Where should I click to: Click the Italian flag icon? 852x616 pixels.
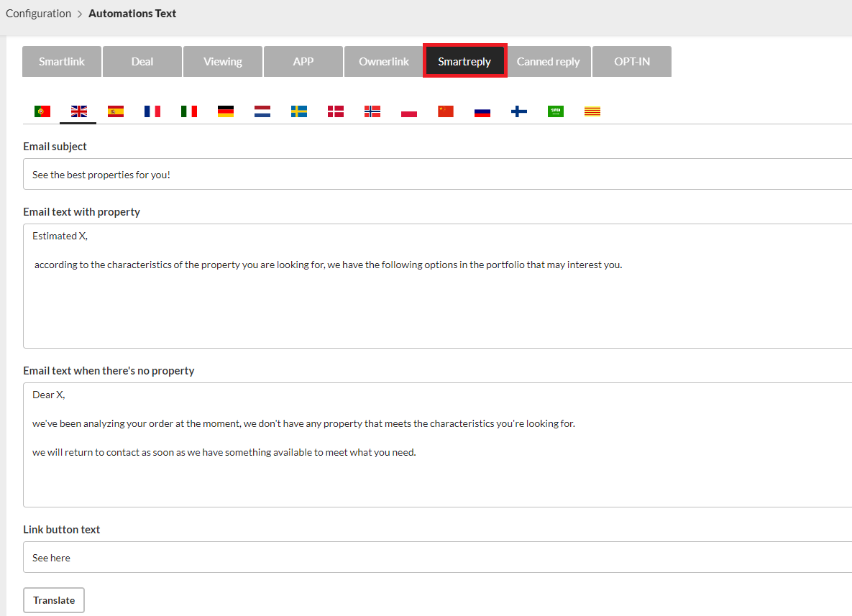point(189,111)
